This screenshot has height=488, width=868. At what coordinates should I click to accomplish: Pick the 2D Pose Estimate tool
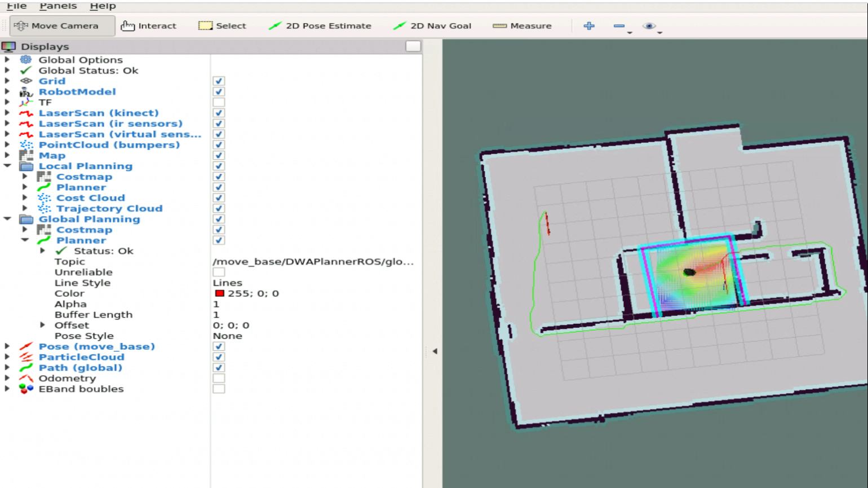coord(320,26)
